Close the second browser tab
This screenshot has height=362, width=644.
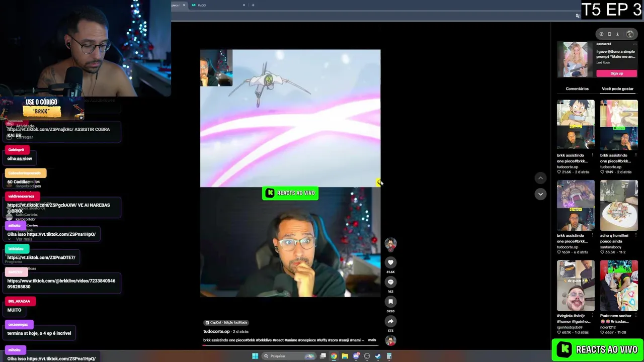(x=244, y=5)
